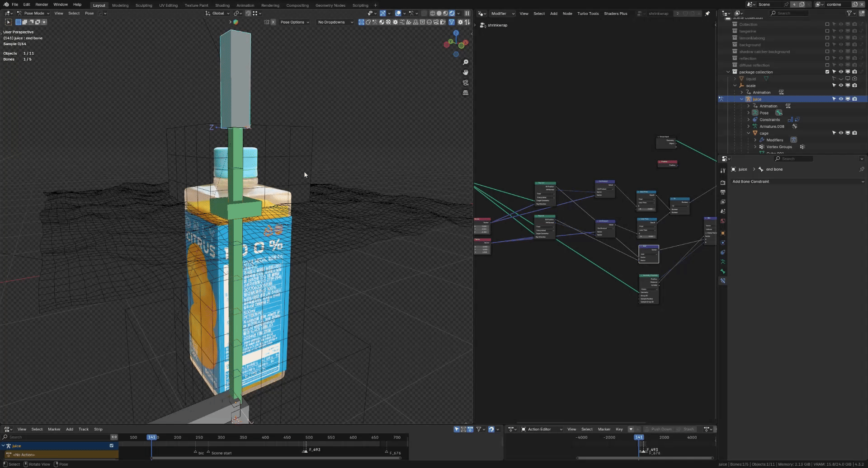The image size is (868, 468).
Task: Disable the package collection checkbox
Action: tap(827, 72)
